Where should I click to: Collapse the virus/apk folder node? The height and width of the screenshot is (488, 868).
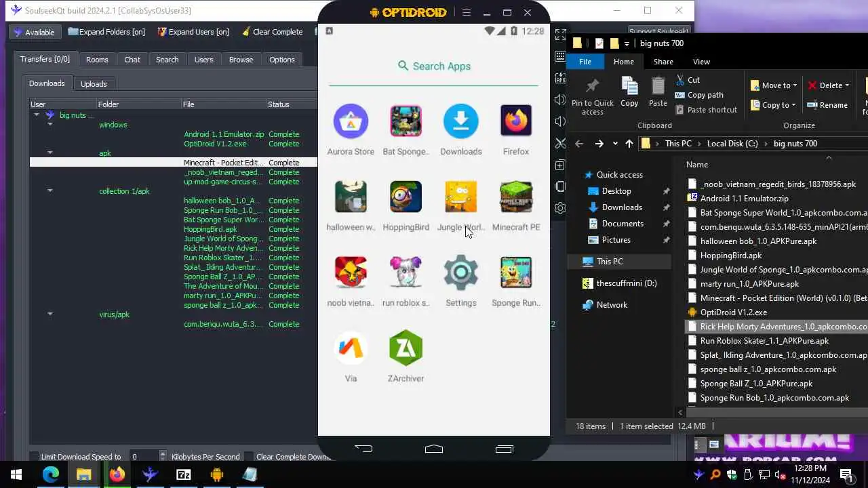pos(50,314)
